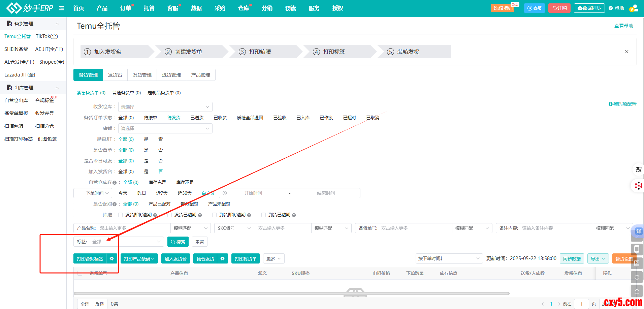The height and width of the screenshot is (309, 644).
Task: Open the 仓库 top menu
Action: tap(243, 8)
